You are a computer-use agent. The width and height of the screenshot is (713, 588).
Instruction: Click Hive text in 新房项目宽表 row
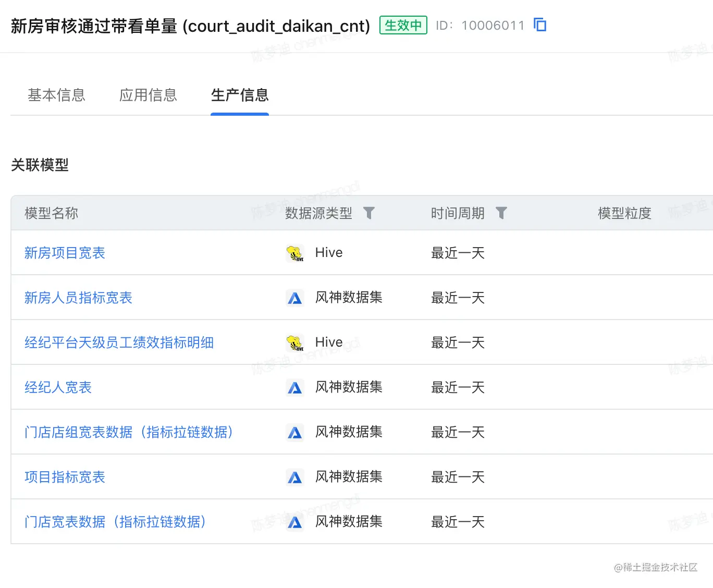(x=329, y=253)
